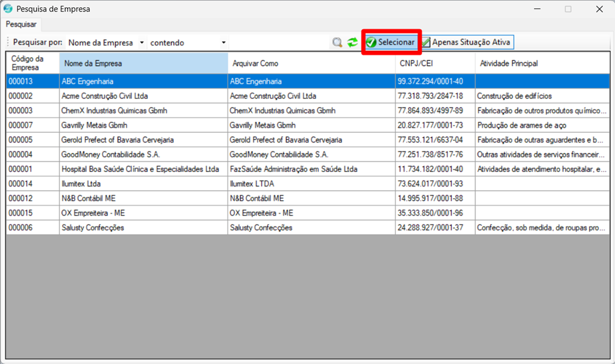Screen dimensions: 615x364
Task: Click company code 000001
Action: [x=33, y=169]
